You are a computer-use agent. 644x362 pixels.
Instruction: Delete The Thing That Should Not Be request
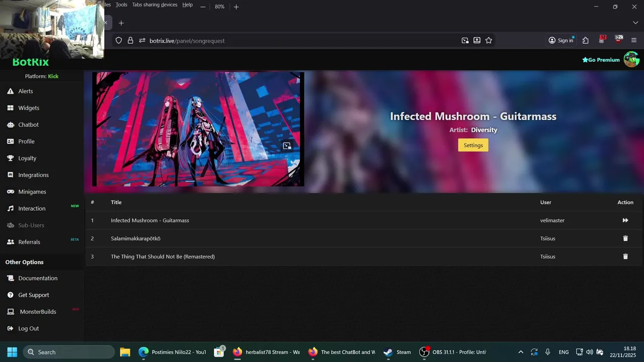[625, 256]
